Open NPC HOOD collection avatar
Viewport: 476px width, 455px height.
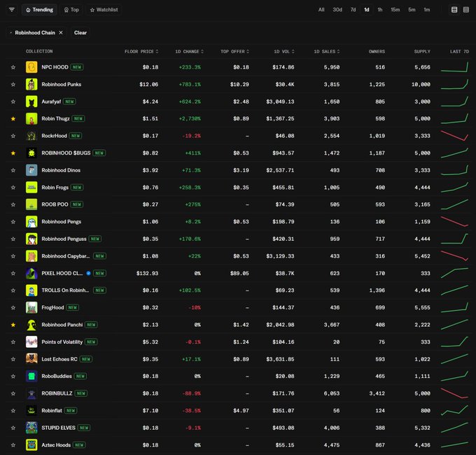(x=31, y=67)
